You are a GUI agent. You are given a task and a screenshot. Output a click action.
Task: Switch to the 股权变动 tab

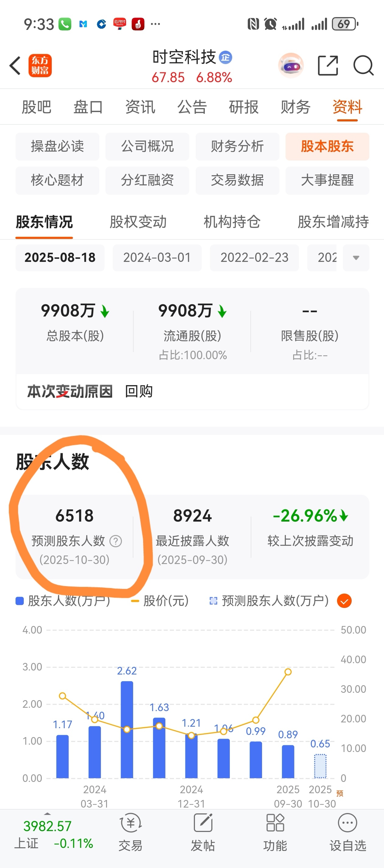click(138, 222)
